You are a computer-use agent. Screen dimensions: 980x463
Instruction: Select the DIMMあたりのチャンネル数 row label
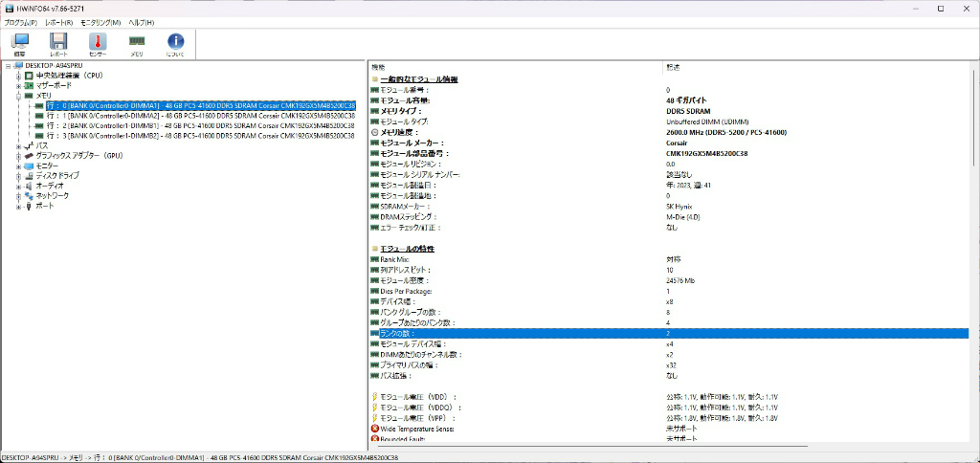[421, 355]
